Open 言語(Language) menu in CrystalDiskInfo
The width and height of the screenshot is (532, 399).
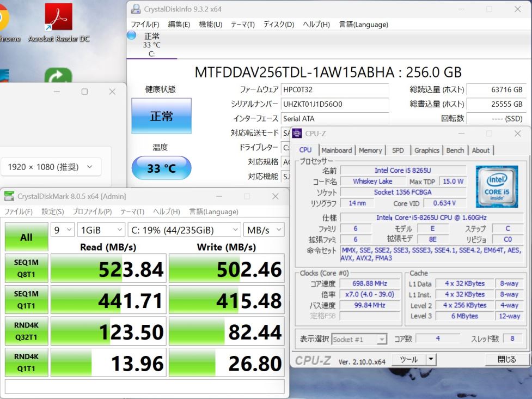(363, 25)
